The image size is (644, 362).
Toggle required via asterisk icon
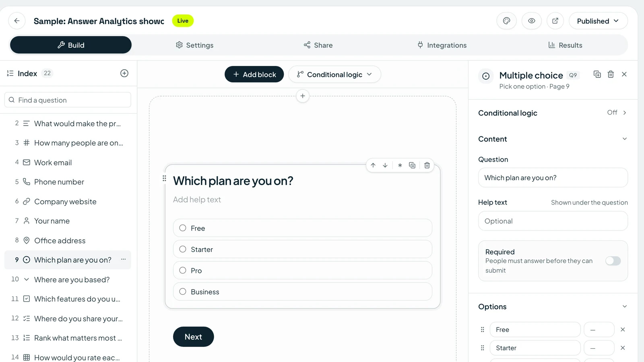pos(400,165)
